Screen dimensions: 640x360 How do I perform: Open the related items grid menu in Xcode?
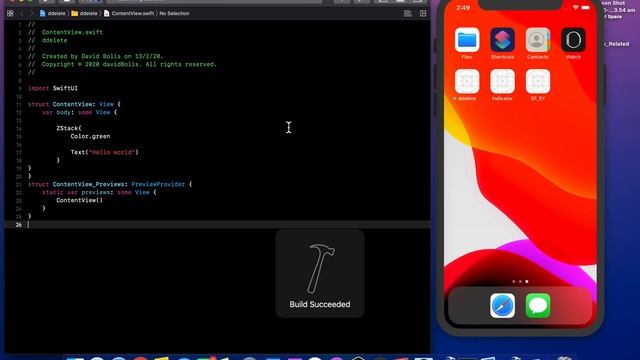point(10,13)
